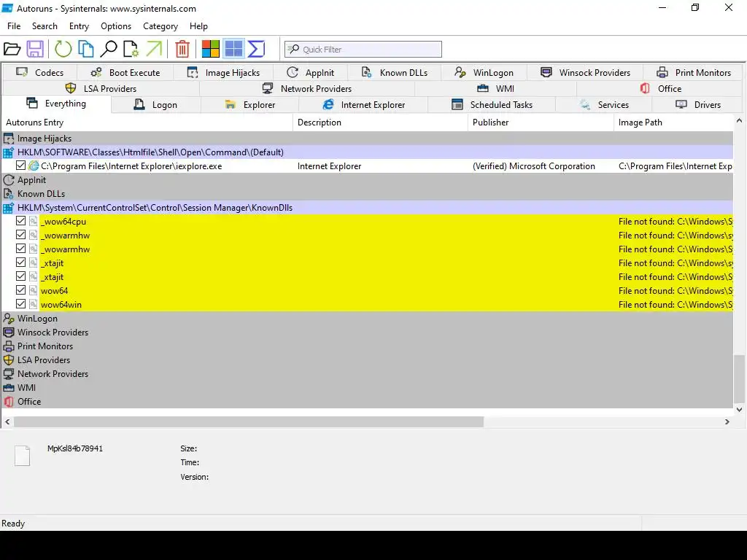Switch to the Logon tab

tap(156, 105)
